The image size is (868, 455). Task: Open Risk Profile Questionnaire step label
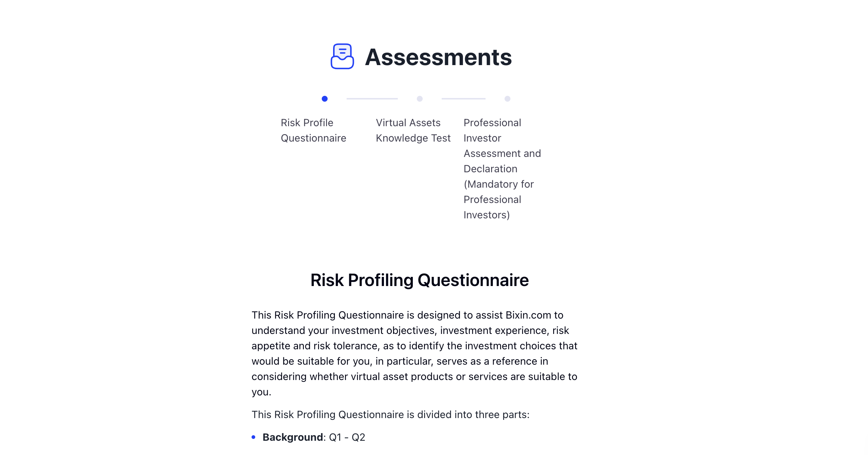[313, 130]
